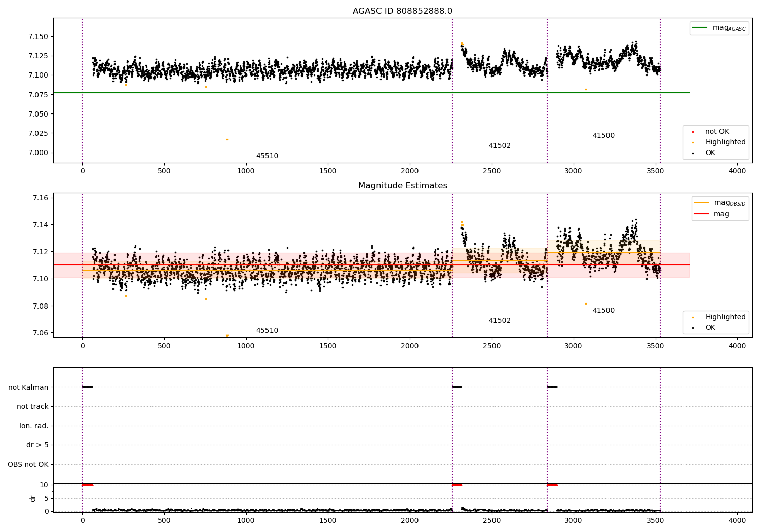This screenshot has width=760, height=532.
Task: Click the 41500 label in top plot
Action: click(603, 136)
